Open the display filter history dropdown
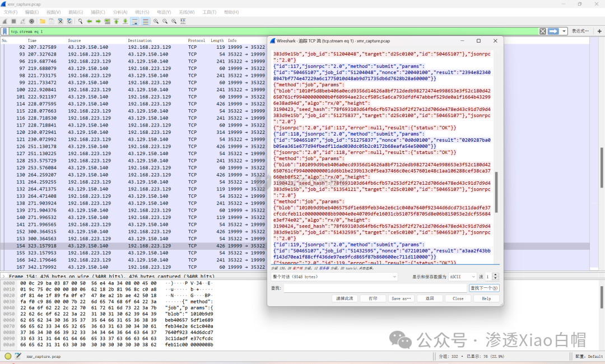Viewport: 605px width, 364px height. pyautogui.click(x=564, y=31)
